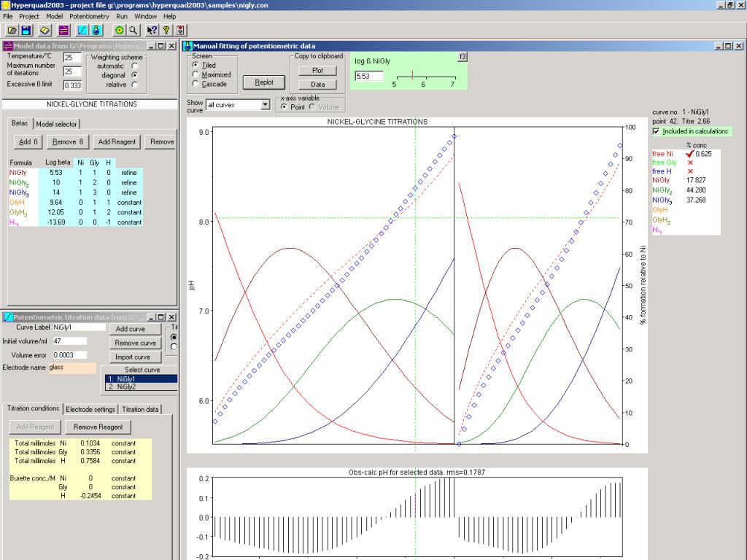The height and width of the screenshot is (560, 747).
Task: Open the Window menu
Action: 145,16
